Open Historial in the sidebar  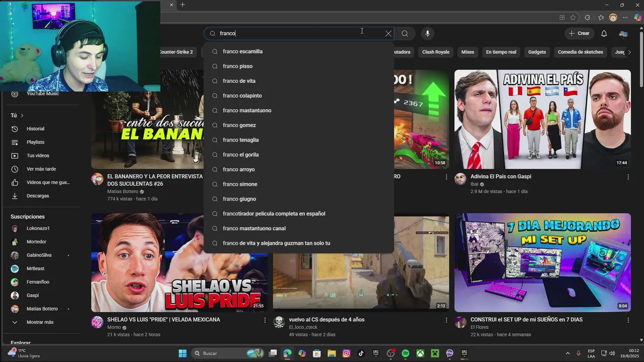pyautogui.click(x=35, y=129)
